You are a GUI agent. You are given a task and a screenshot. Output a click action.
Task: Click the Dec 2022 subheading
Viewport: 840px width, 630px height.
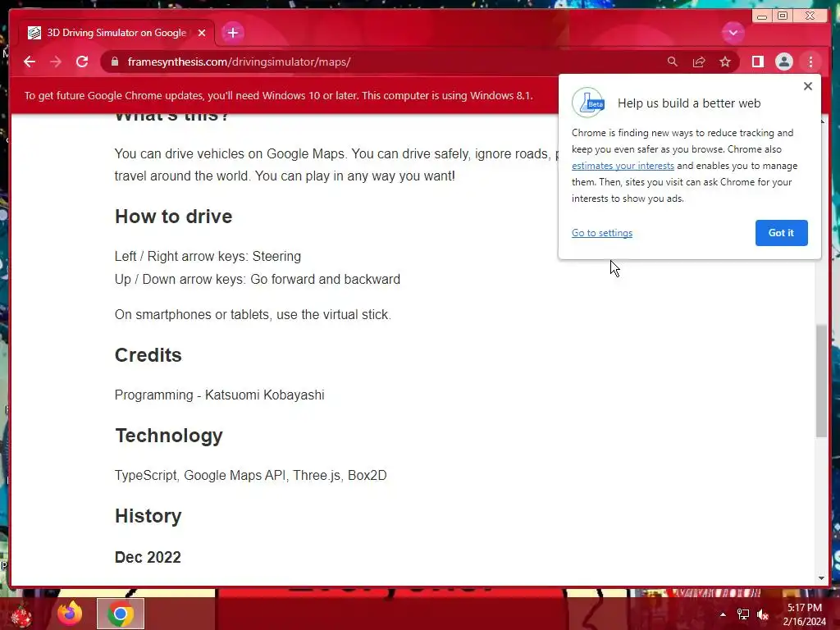[148, 557]
